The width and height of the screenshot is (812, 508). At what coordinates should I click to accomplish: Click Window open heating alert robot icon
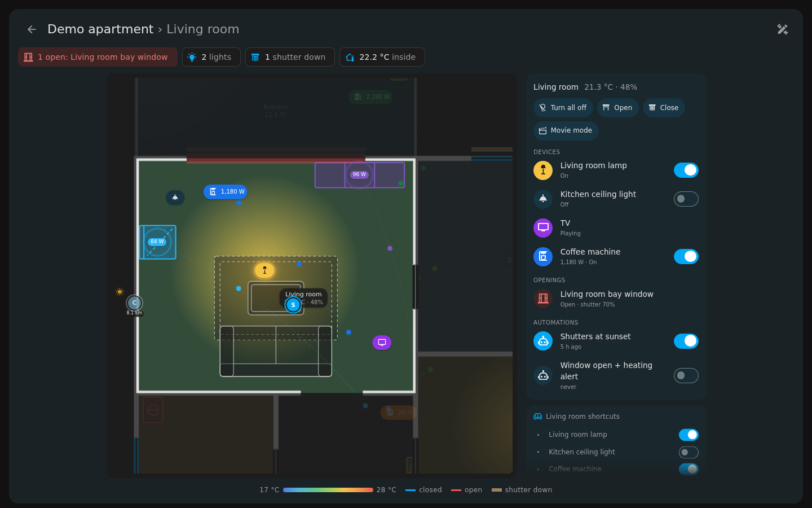(543, 375)
